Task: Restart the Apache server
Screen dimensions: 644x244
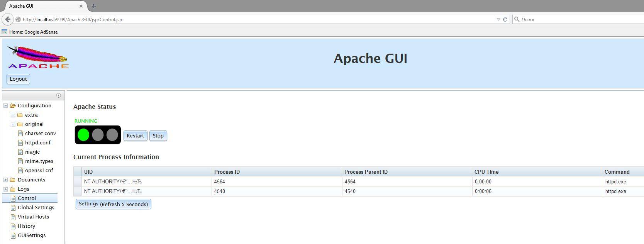Action: 135,136
